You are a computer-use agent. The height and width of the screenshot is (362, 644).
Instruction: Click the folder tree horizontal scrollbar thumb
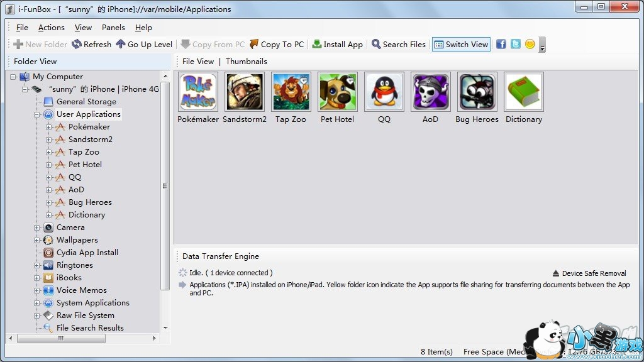pyautogui.click(x=61, y=338)
